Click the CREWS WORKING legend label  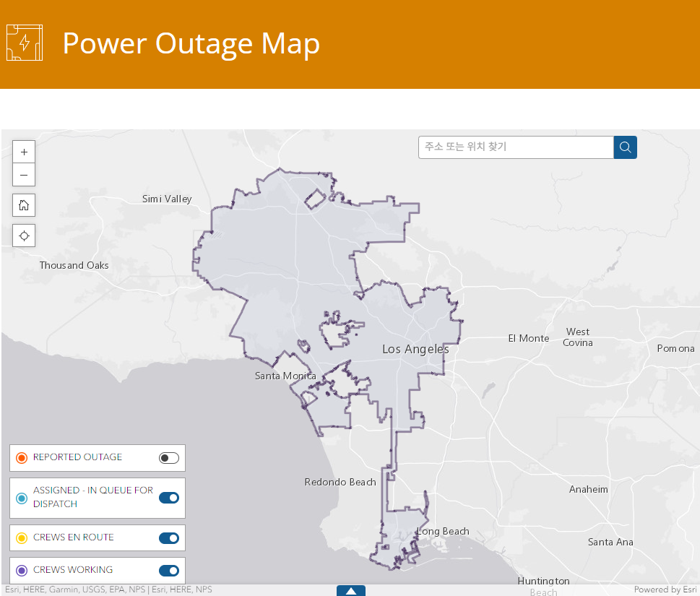[73, 570]
